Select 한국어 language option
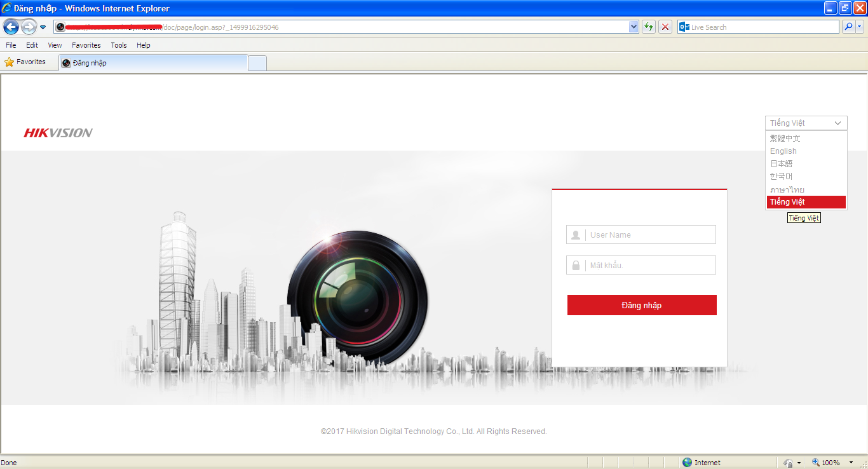Image resolution: width=868 pixels, height=469 pixels. (806, 176)
